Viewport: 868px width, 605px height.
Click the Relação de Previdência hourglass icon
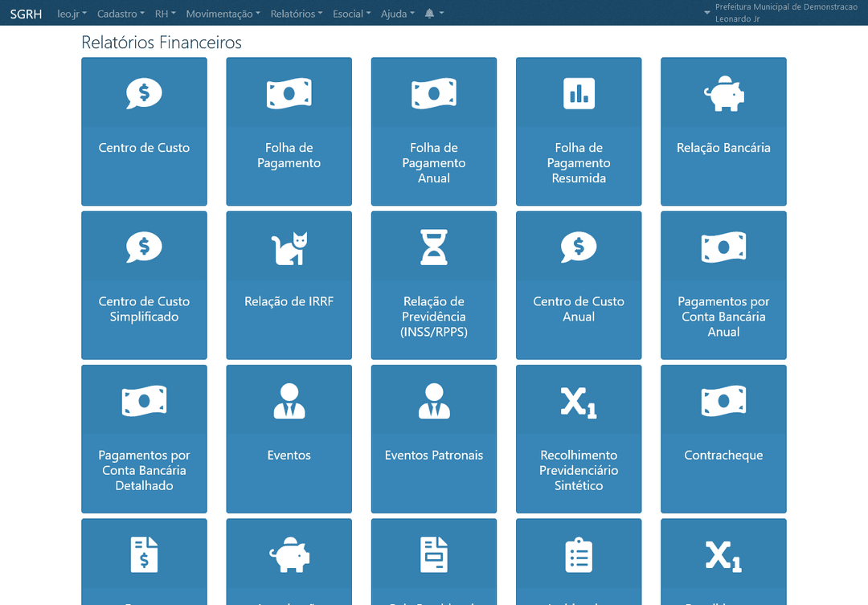click(x=434, y=247)
